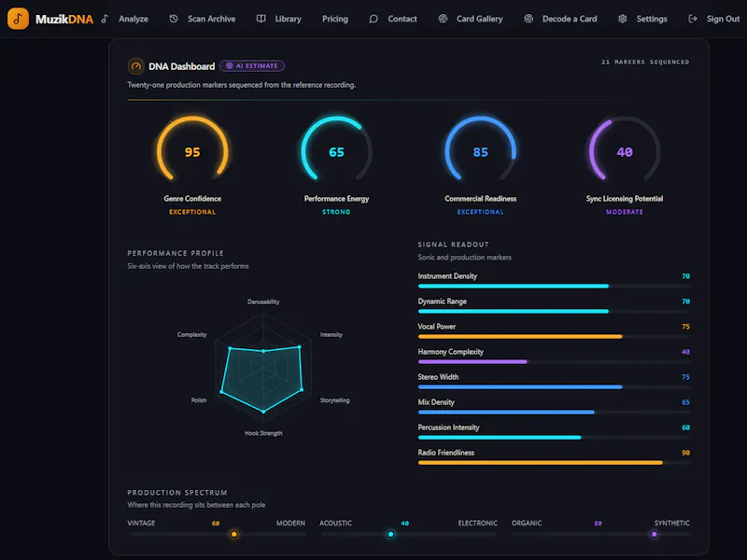This screenshot has height=560, width=747.
Task: Click the Intensity axis label on radar
Action: [x=331, y=335]
